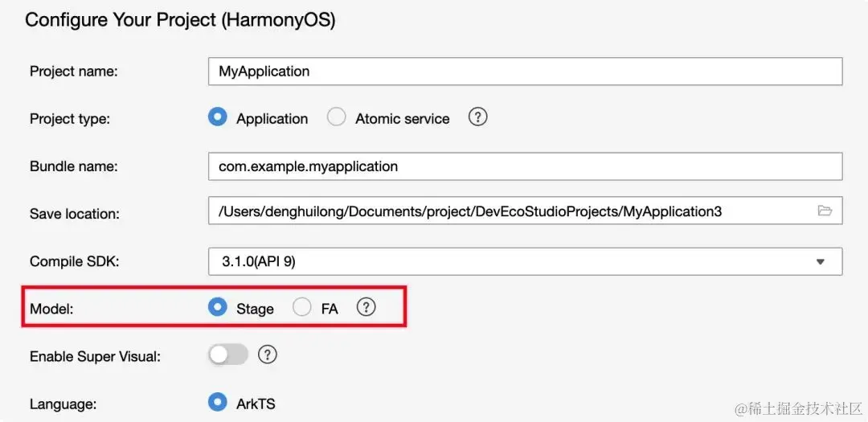Click the Bundle name text field
This screenshot has height=422, width=868.
524,166
